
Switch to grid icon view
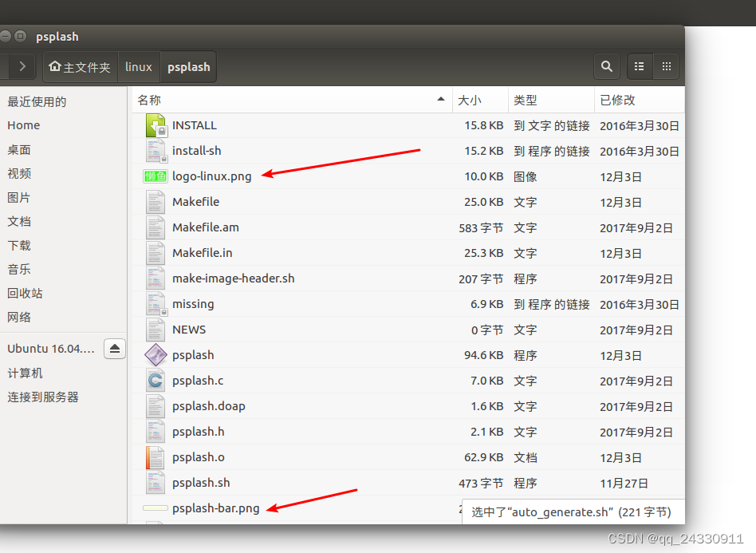tap(667, 66)
